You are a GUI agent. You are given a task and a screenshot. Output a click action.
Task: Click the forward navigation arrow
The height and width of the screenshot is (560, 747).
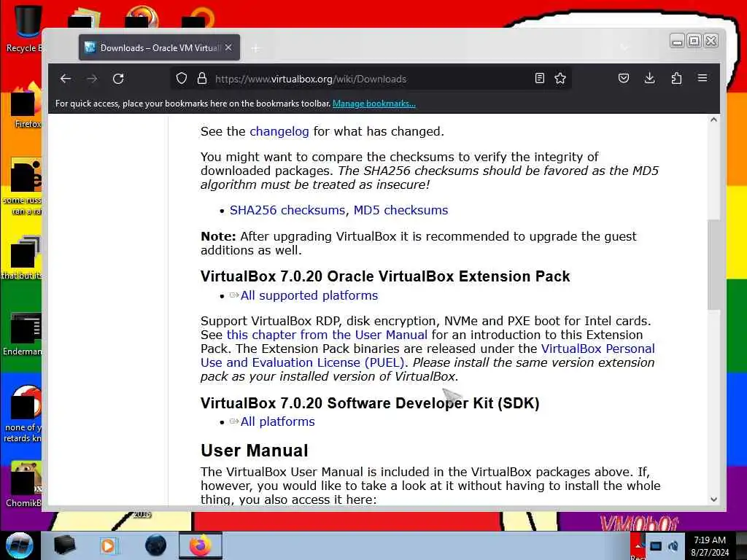92,79
